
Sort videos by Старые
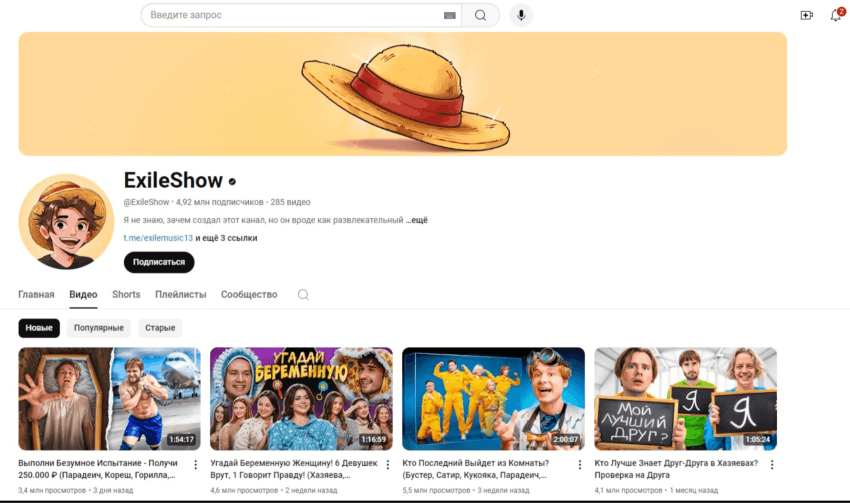point(160,328)
